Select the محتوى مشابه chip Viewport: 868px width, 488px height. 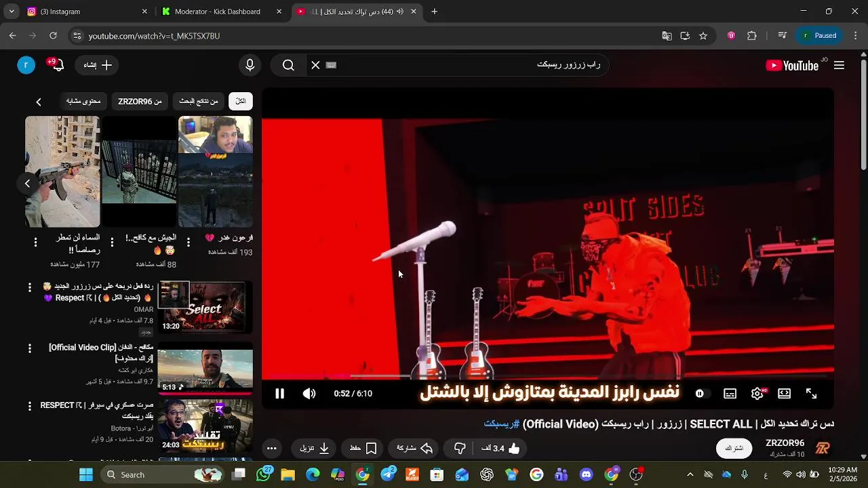[83, 101]
